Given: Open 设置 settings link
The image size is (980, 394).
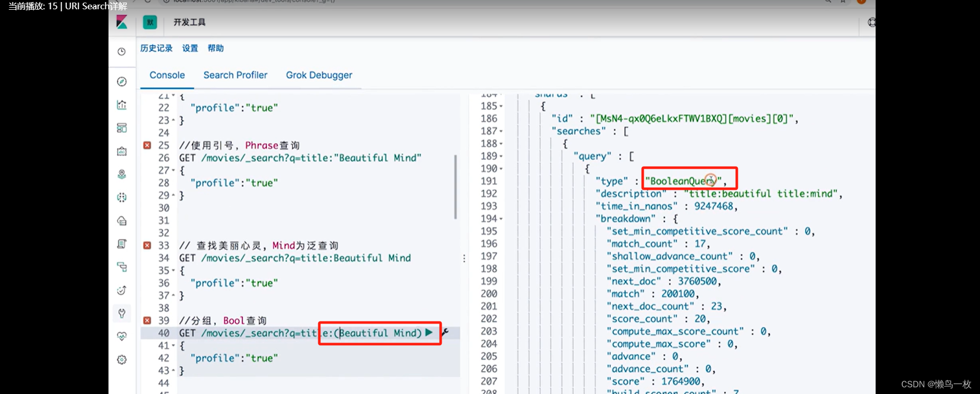Looking at the screenshot, I should [x=190, y=48].
